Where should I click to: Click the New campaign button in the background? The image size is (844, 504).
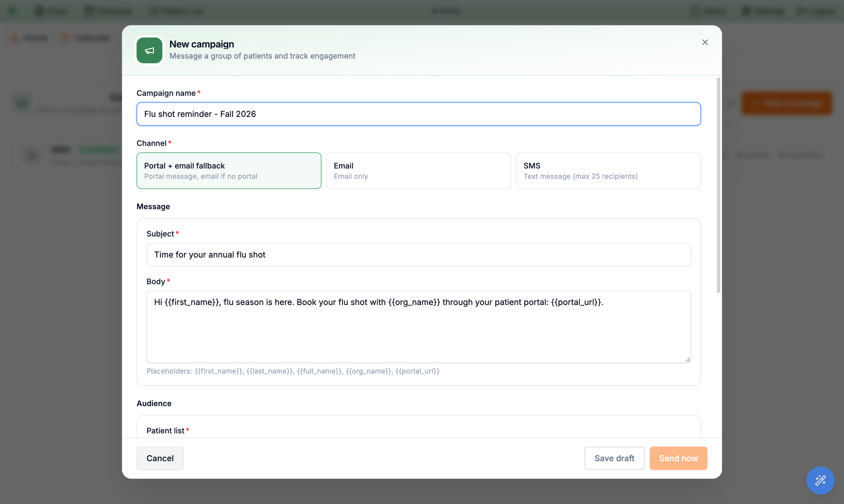point(787,103)
